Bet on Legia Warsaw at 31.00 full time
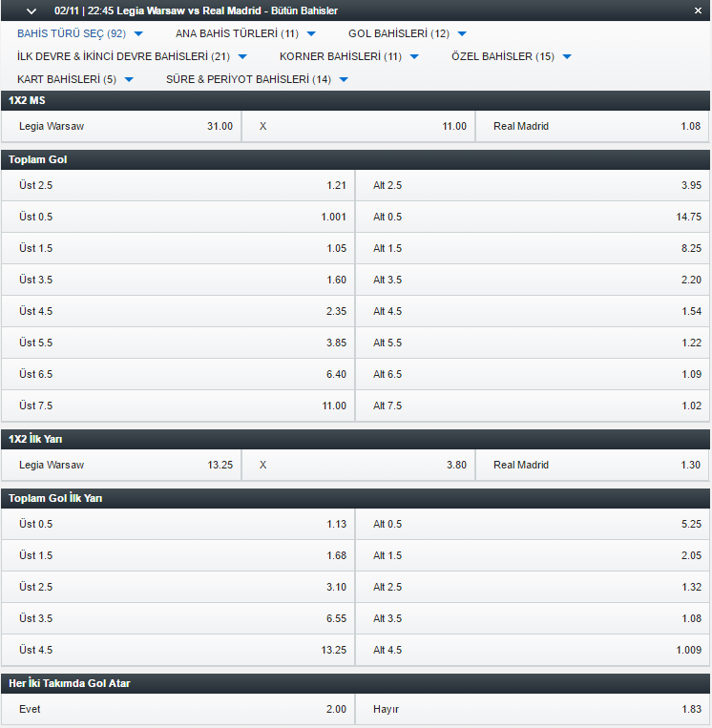The image size is (712, 728). 121,126
